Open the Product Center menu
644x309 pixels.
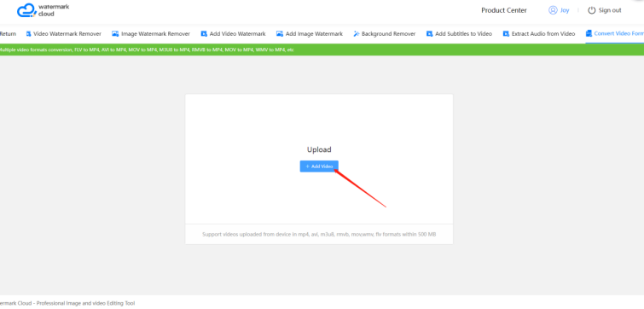tap(504, 10)
